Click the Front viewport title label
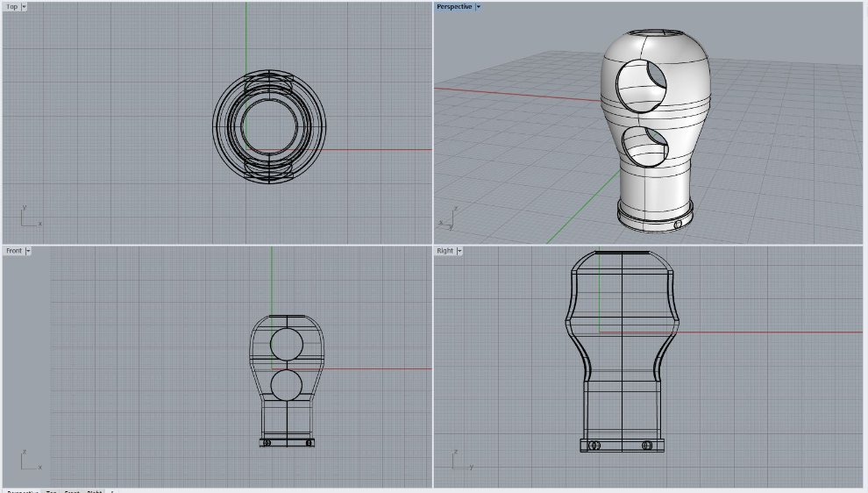Viewport: 868px width, 493px height. [x=14, y=251]
